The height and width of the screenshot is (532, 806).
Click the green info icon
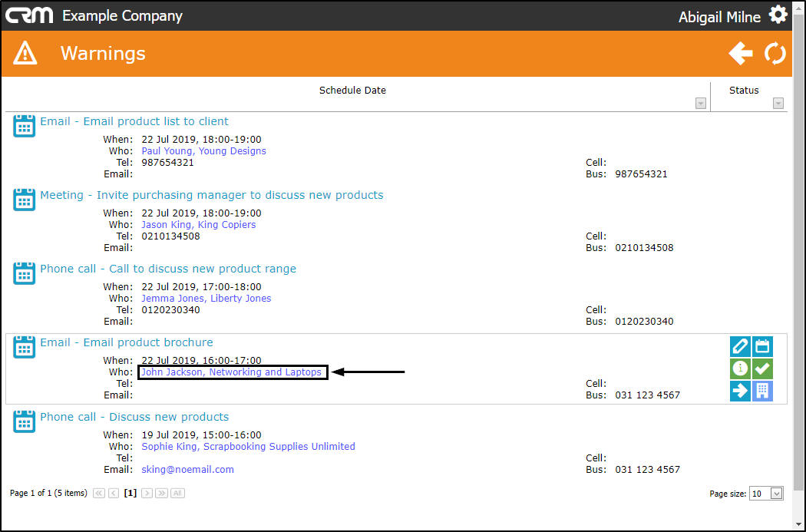[x=740, y=368]
